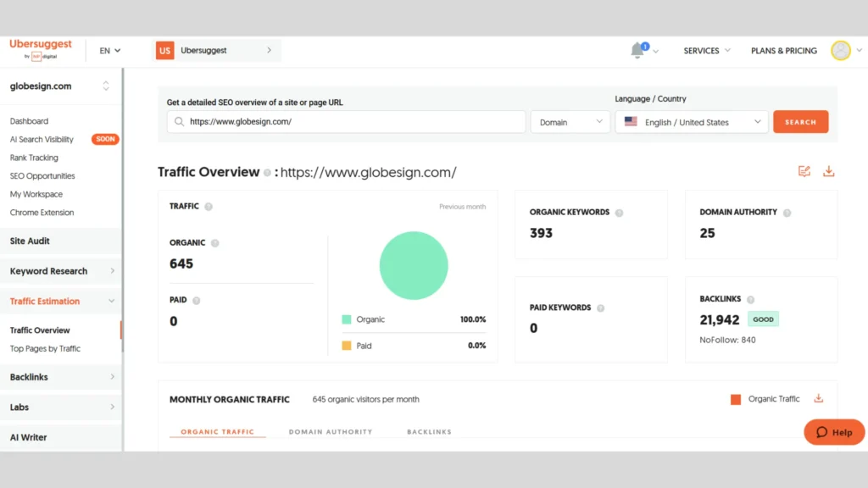This screenshot has width=868, height=488.
Task: Open AI Search Visibility menu item
Action: tap(42, 140)
